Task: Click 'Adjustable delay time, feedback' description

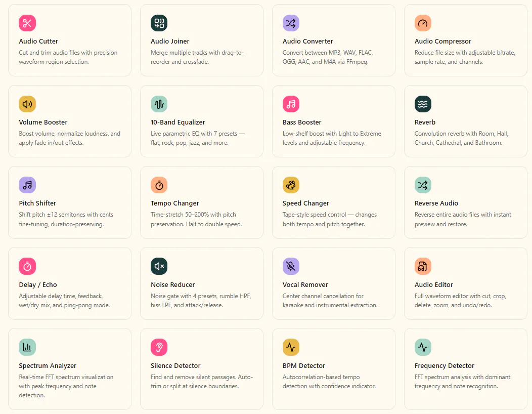Action: (x=64, y=301)
